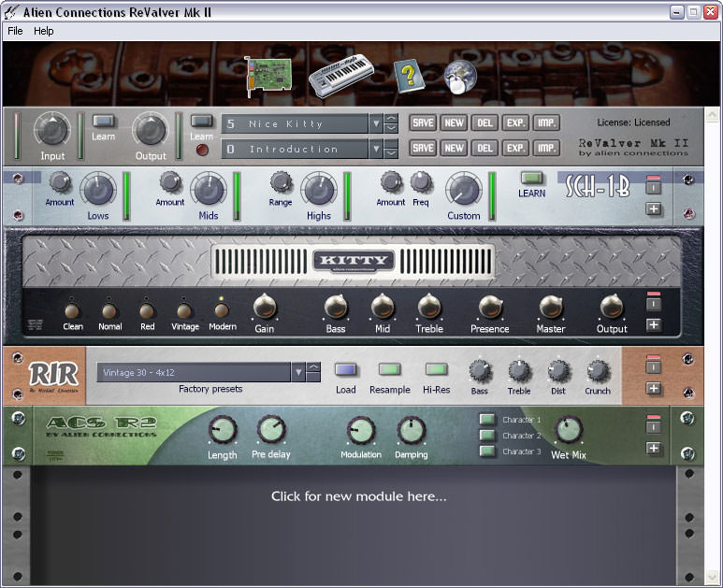Click the globe and drum icon
723x588 pixels.
click(460, 76)
